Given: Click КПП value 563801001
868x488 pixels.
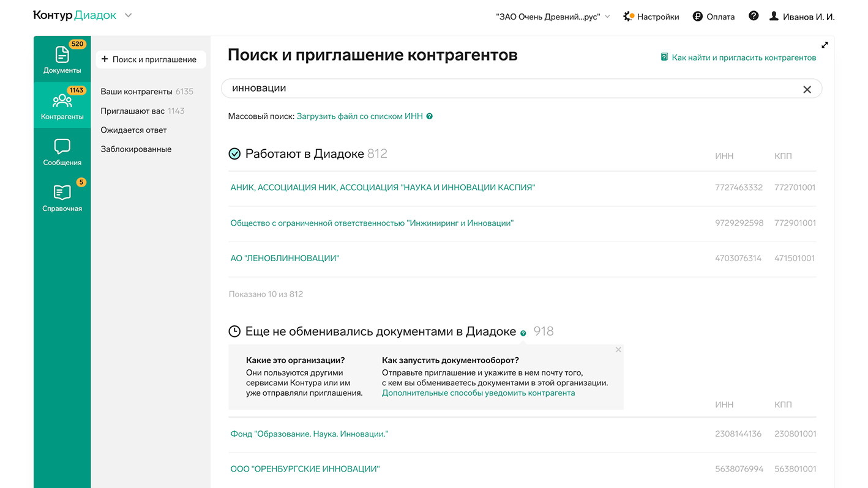Looking at the screenshot, I should 795,469.
